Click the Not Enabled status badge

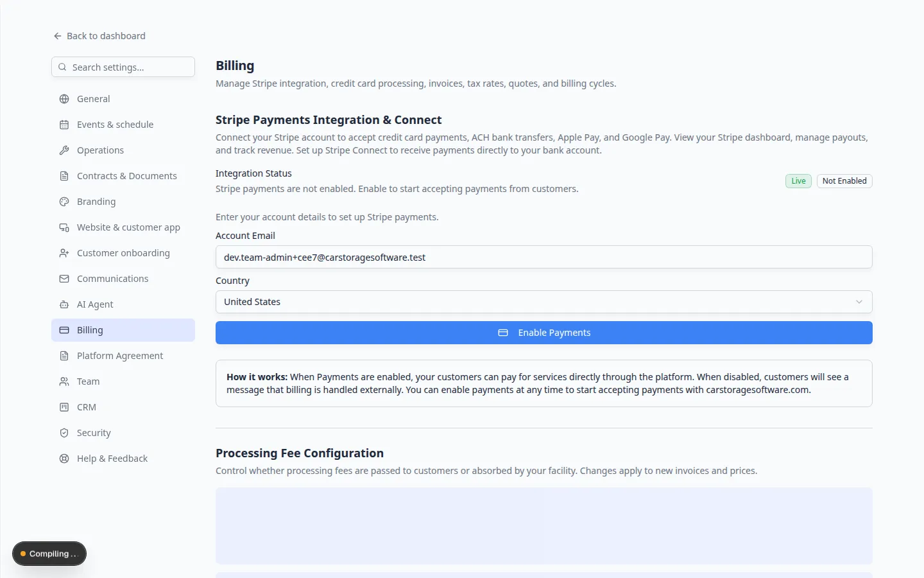point(844,181)
